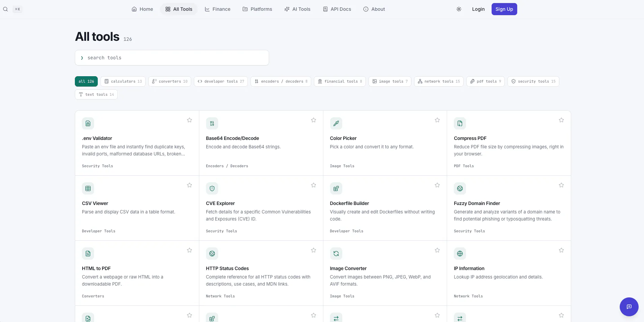Image resolution: width=644 pixels, height=322 pixels.
Task: Filter by image tools category
Action: [x=390, y=81]
